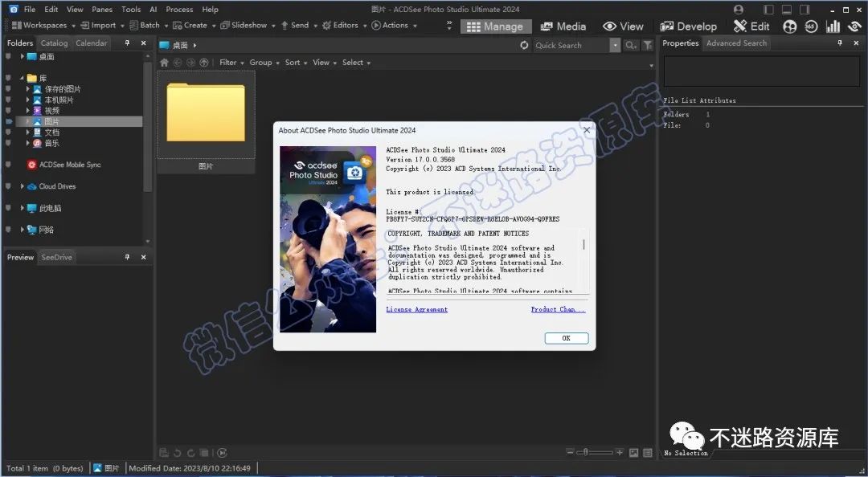Screen dimensions: 868x477
Task: Switch to Develop mode
Action: pos(688,26)
